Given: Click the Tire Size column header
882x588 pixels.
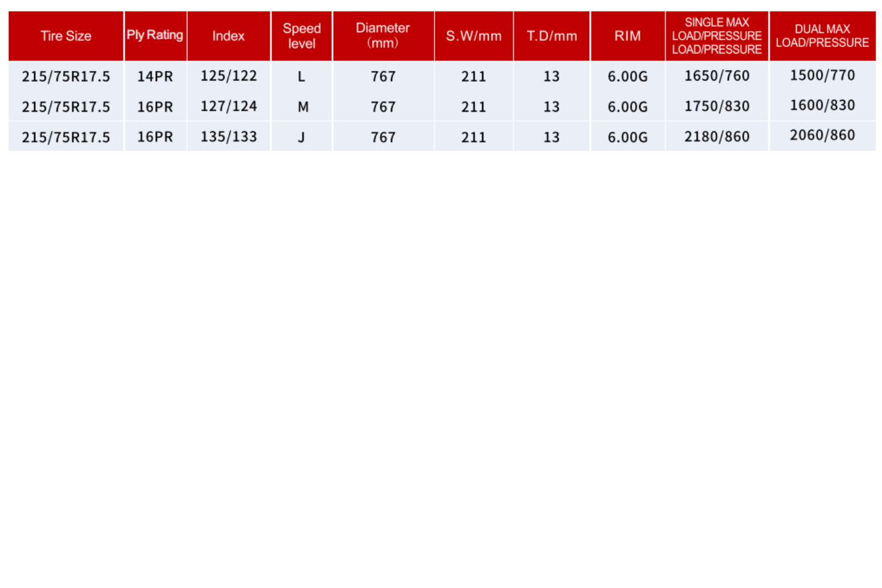Looking at the screenshot, I should pyautogui.click(x=66, y=36).
